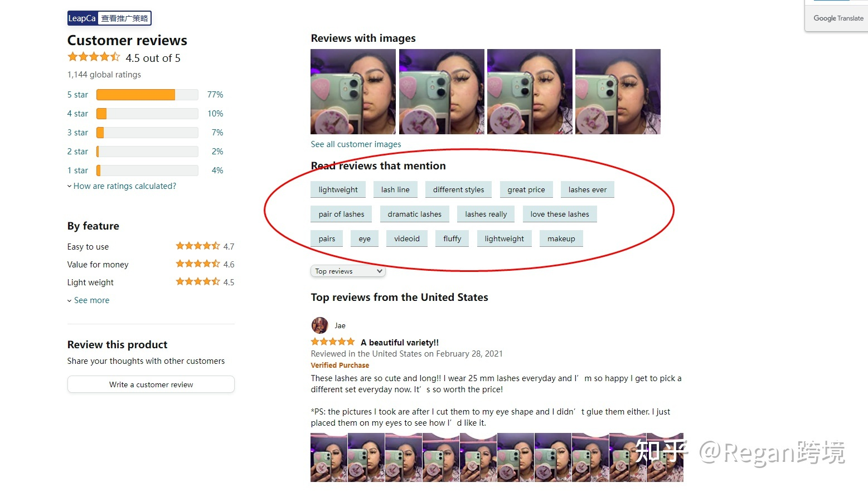This screenshot has height=492, width=868.
Task: Select the 'lash line' review tag
Action: point(395,189)
